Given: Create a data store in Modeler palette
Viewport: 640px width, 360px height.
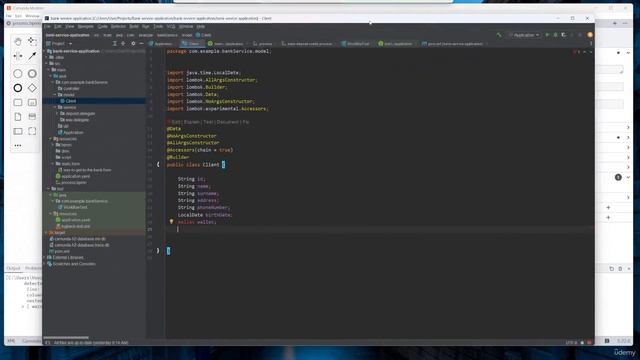Looking at the screenshot, I should pos(32,117).
